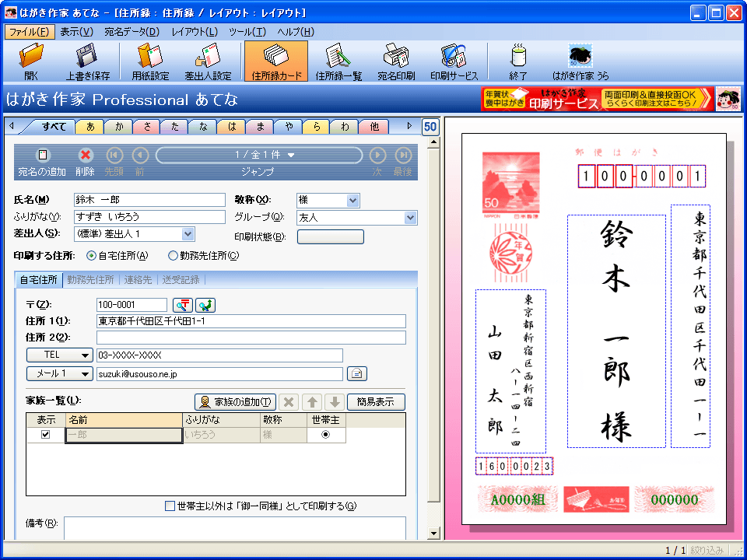
Task: Click the 印刷状態 button
Action: (331, 236)
